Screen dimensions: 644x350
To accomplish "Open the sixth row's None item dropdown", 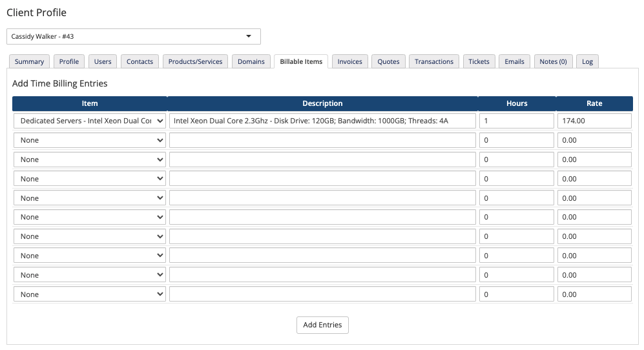I will [x=90, y=217].
